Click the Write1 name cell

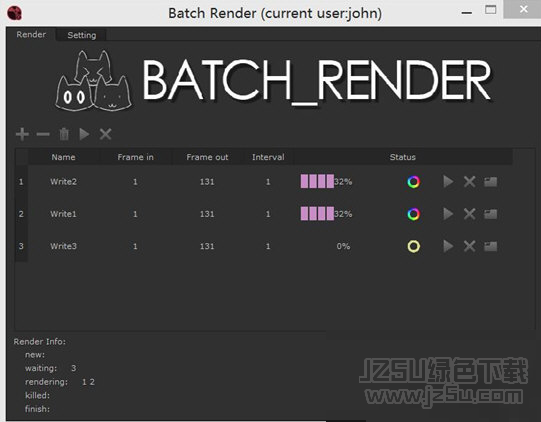coord(63,214)
